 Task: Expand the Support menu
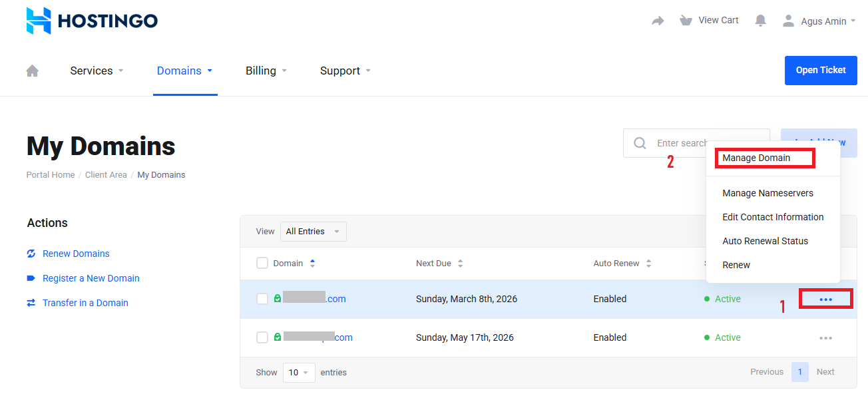pyautogui.click(x=345, y=71)
